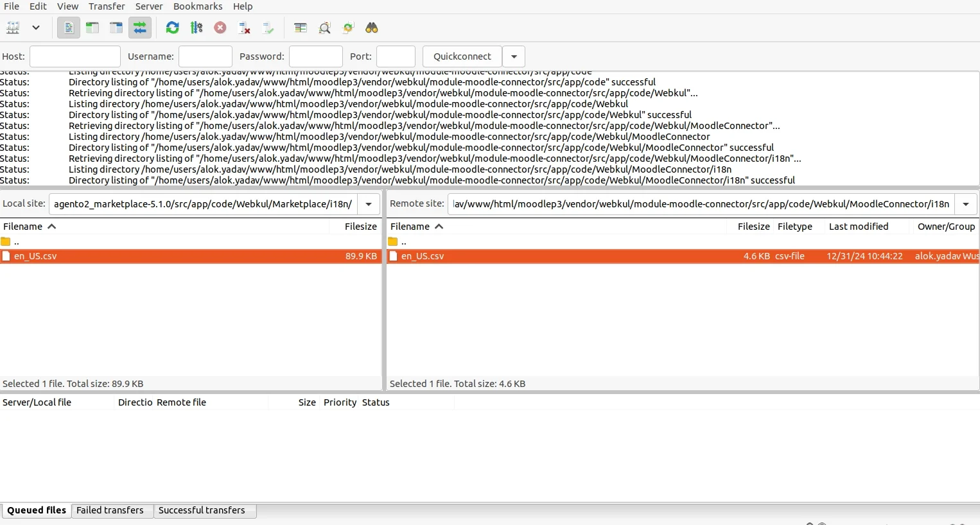This screenshot has height=525, width=980.
Task: Click the Quickconnect button
Action: pyautogui.click(x=462, y=56)
